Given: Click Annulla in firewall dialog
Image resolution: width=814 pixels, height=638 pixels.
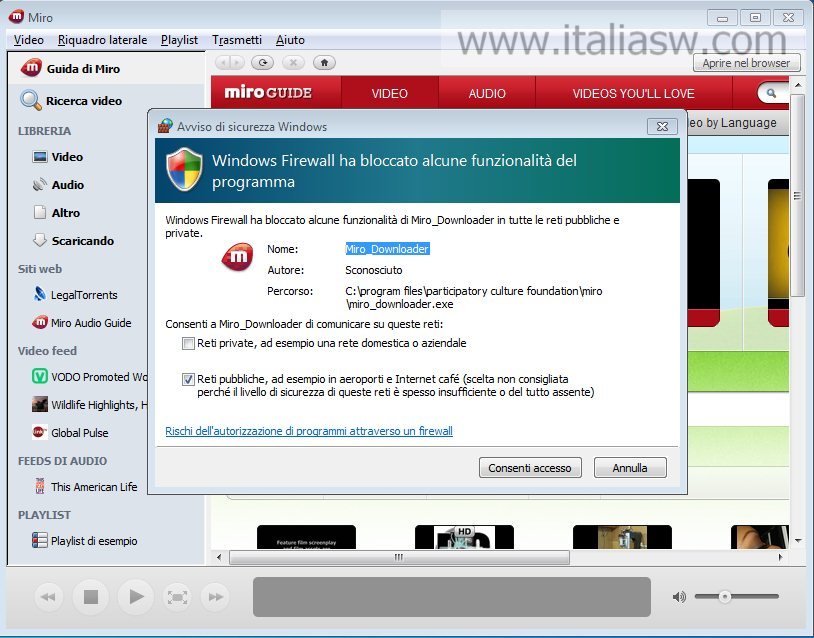Looking at the screenshot, I should click(x=630, y=468).
